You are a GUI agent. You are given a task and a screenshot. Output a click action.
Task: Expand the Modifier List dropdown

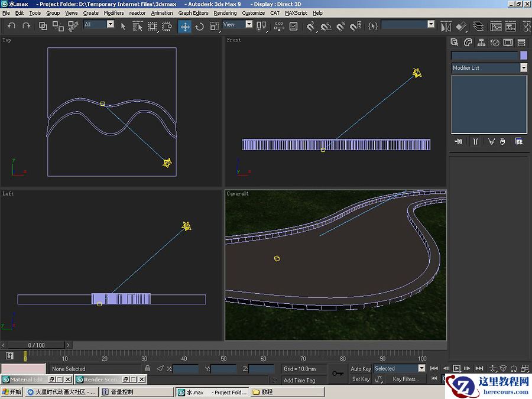pyautogui.click(x=523, y=68)
